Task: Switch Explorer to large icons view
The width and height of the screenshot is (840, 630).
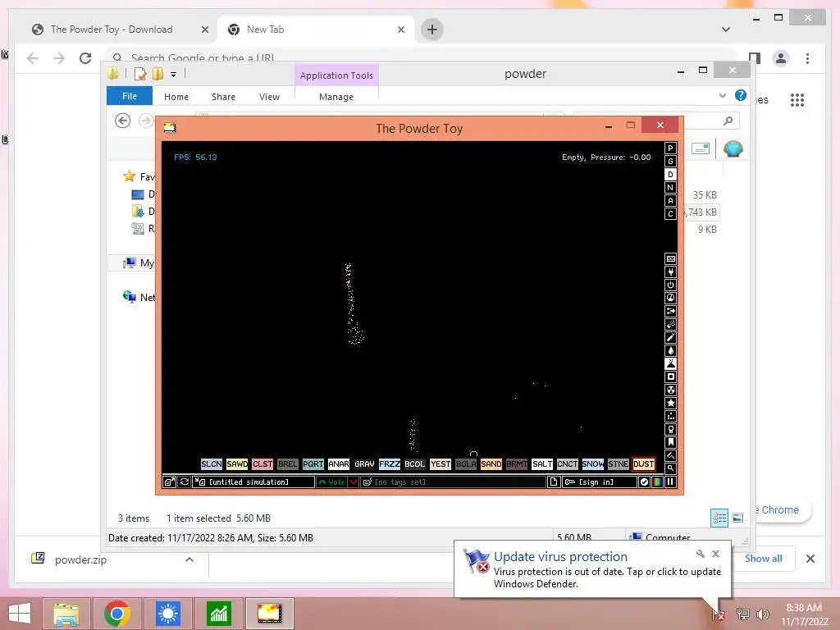Action: tap(737, 518)
